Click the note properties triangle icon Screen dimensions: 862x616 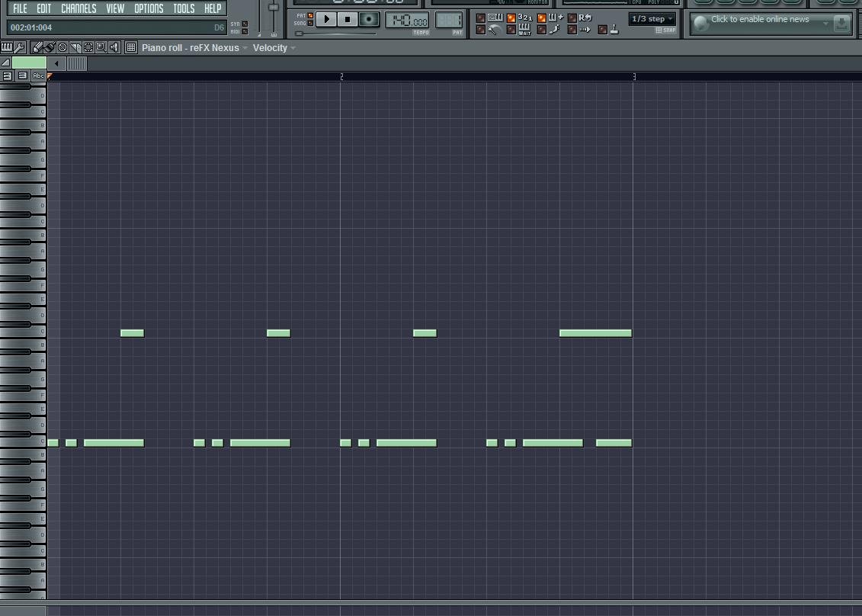coord(5,63)
